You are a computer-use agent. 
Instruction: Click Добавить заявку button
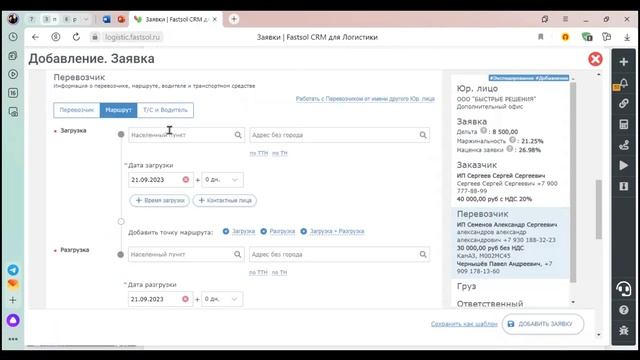pyautogui.click(x=543, y=324)
